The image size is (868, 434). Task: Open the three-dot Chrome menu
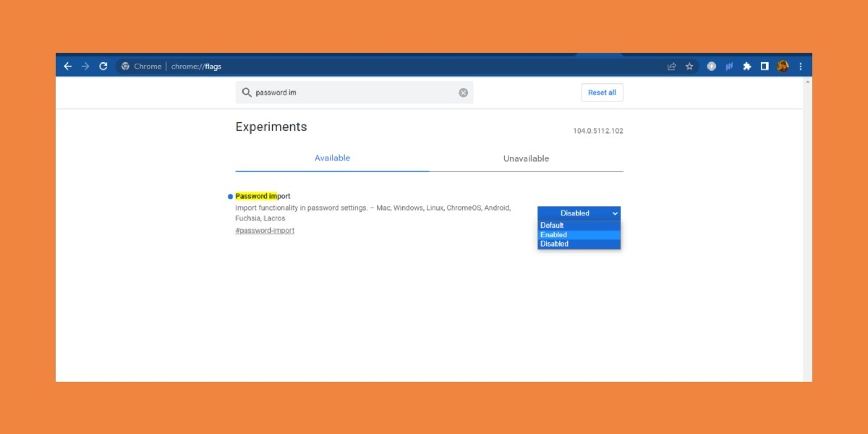[x=800, y=66]
